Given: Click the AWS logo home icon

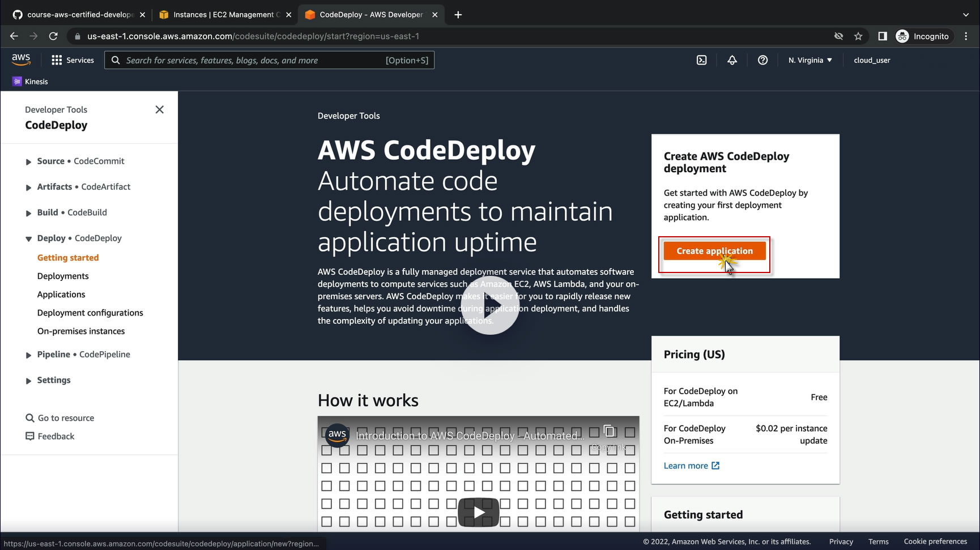Looking at the screenshot, I should (21, 59).
